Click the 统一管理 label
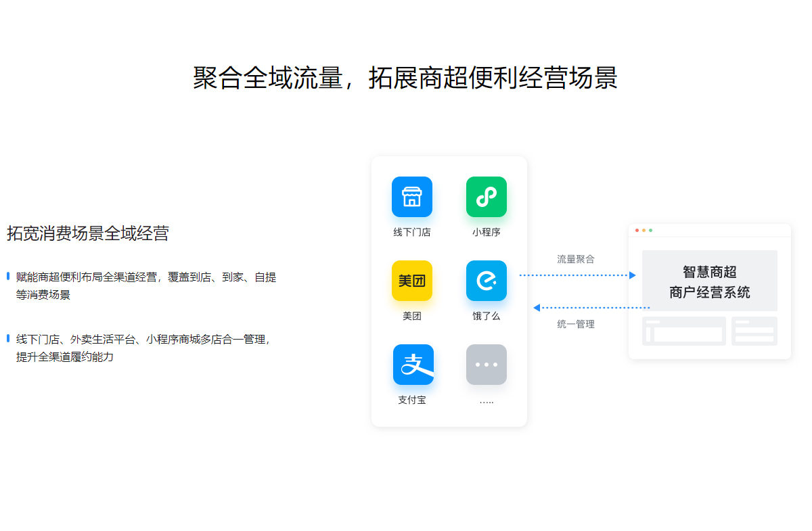Image resolution: width=812 pixels, height=531 pixels. [x=575, y=324]
